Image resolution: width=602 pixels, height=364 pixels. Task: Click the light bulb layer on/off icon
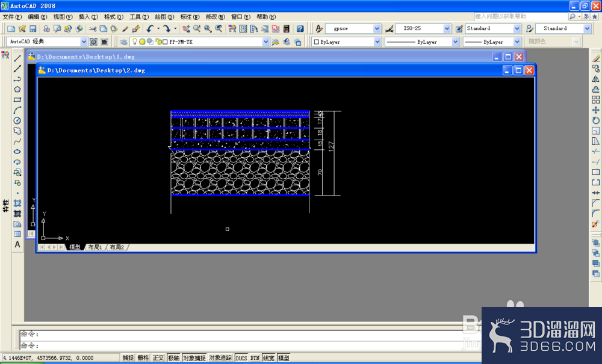click(135, 42)
